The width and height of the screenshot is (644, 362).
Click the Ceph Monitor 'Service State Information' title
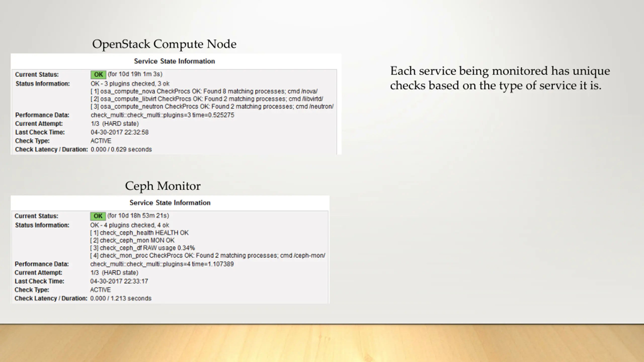point(170,203)
